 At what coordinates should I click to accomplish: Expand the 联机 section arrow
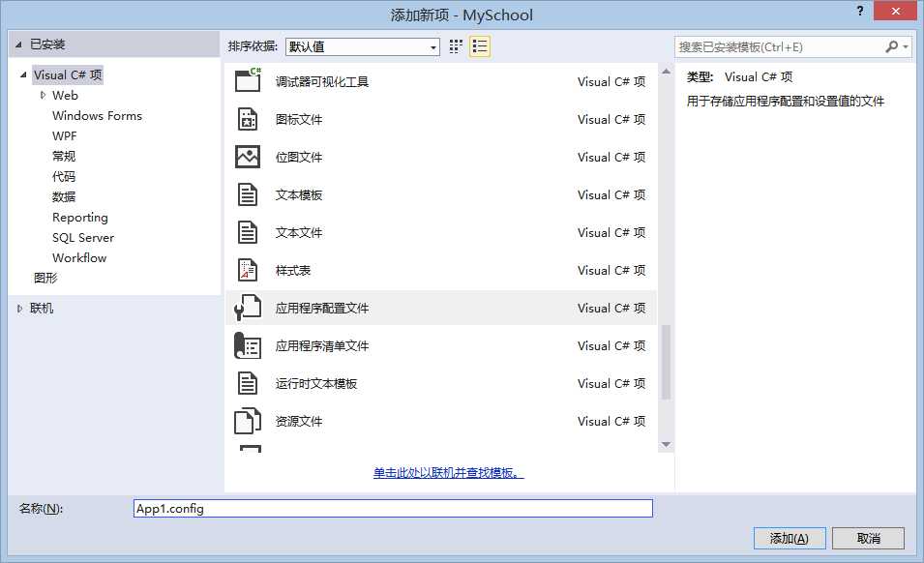click(x=19, y=308)
